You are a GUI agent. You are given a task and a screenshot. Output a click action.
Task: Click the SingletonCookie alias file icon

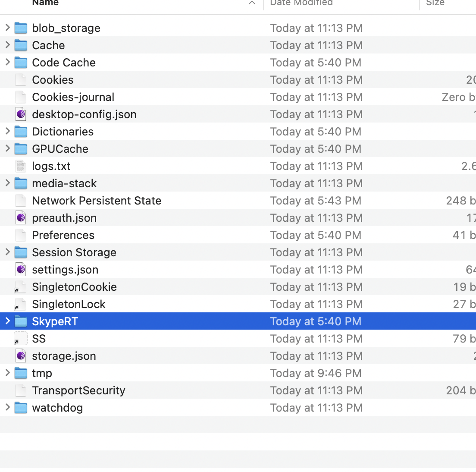(x=21, y=287)
